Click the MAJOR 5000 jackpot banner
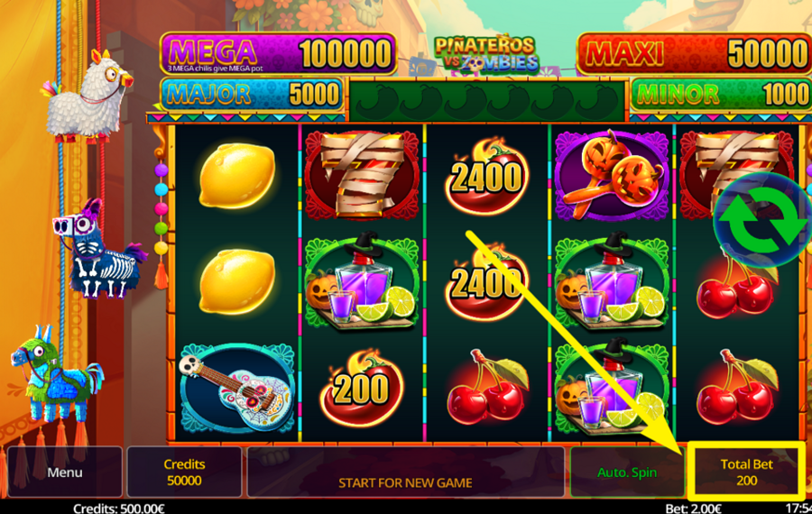The width and height of the screenshot is (812, 514). tap(253, 94)
